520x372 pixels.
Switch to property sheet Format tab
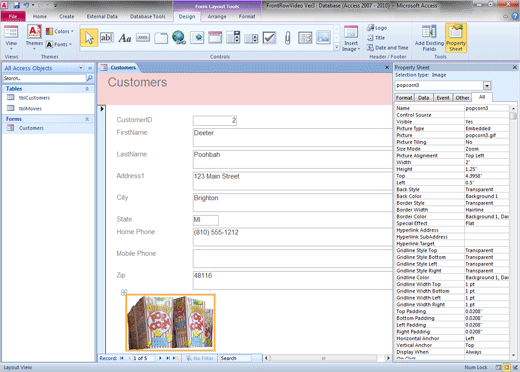pos(404,98)
